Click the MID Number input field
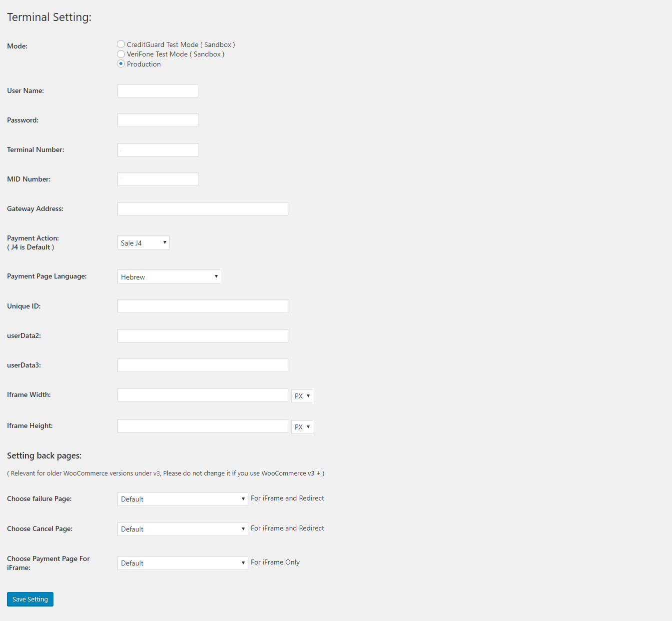 coord(158,179)
